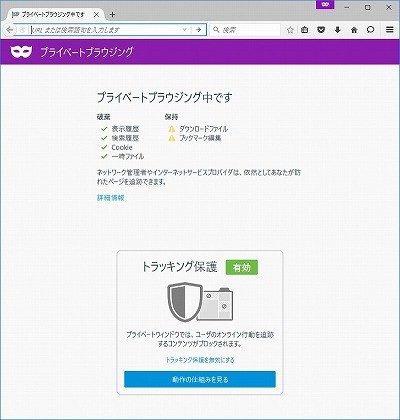The width and height of the screenshot is (400, 420).
Task: Expand the URL bar history dropdown
Action: tap(185, 30)
